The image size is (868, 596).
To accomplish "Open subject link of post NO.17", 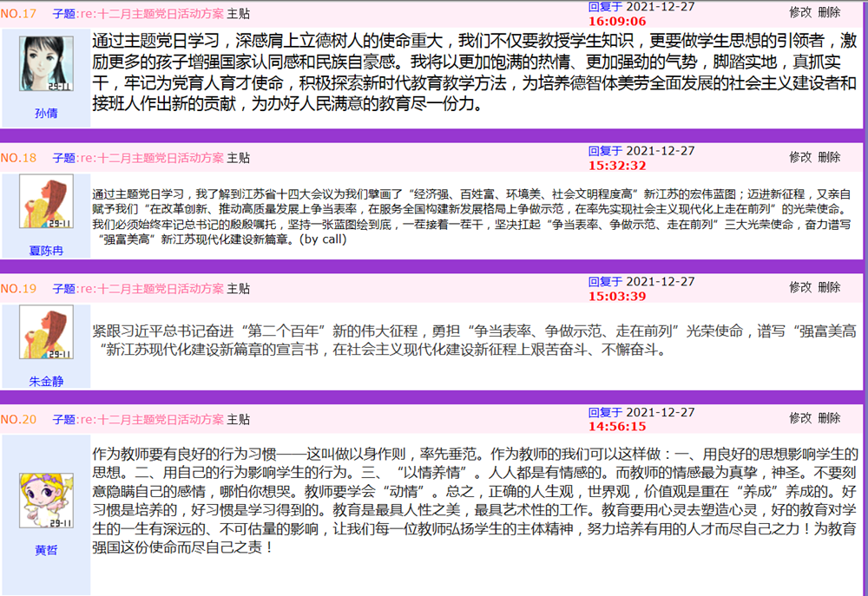I will tap(149, 13).
